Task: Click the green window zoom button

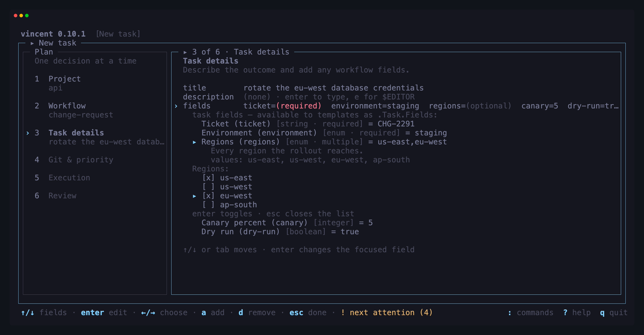Action: tap(27, 16)
